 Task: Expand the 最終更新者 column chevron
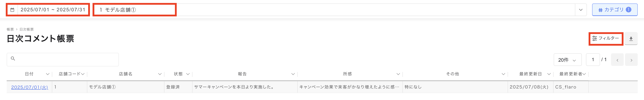click(584, 74)
